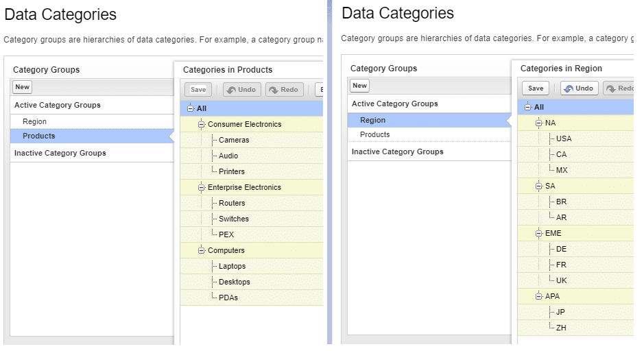Select the FR category under EME
The image size is (644, 351).
(561, 265)
